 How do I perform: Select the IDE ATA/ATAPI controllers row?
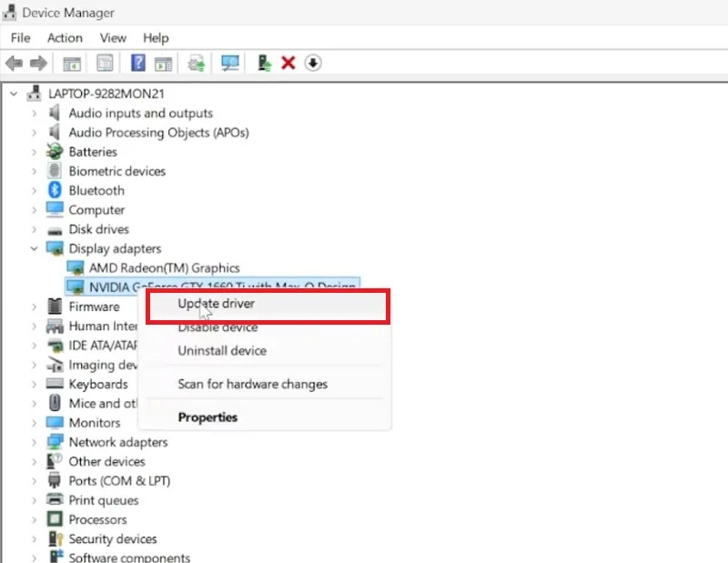(x=103, y=346)
